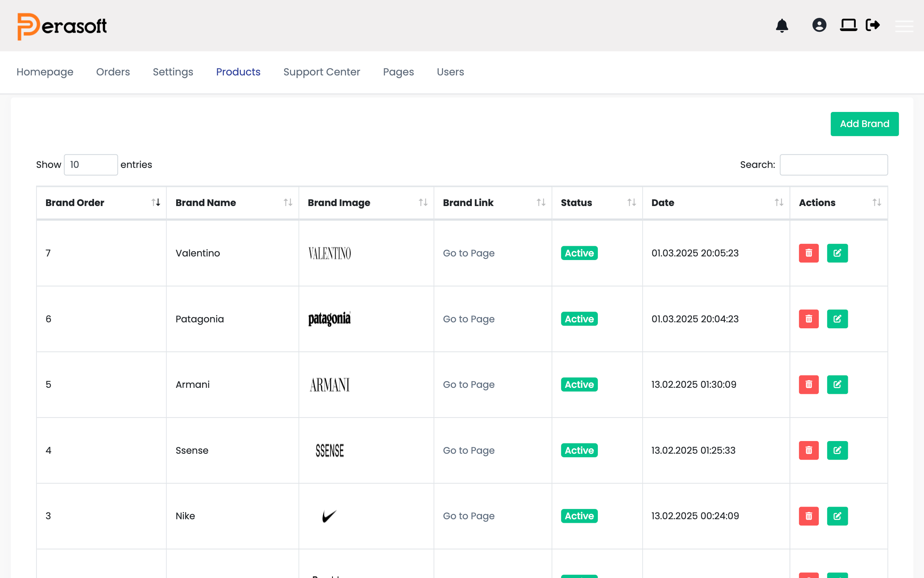Edit the Armani brand
This screenshot has height=578, width=924.
point(837,384)
